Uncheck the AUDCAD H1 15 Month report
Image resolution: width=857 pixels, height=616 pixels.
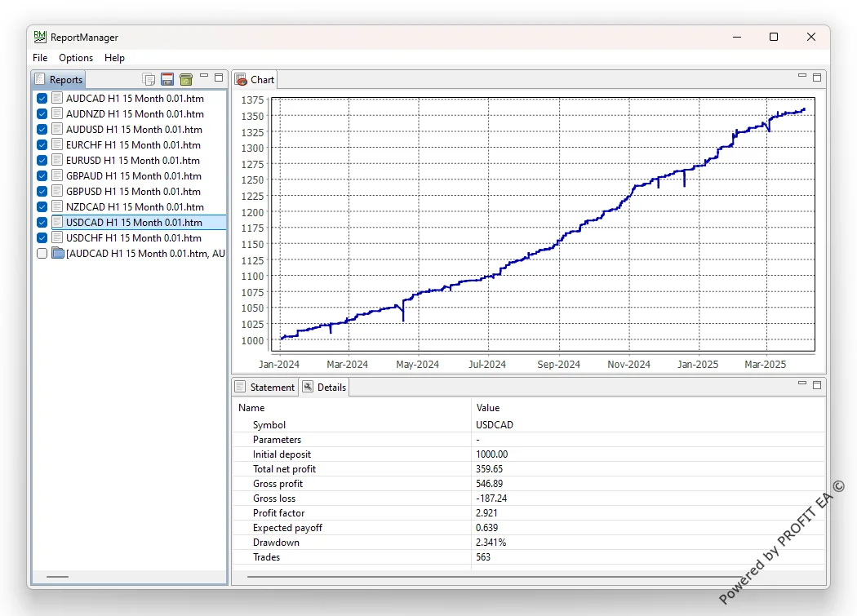(x=42, y=99)
